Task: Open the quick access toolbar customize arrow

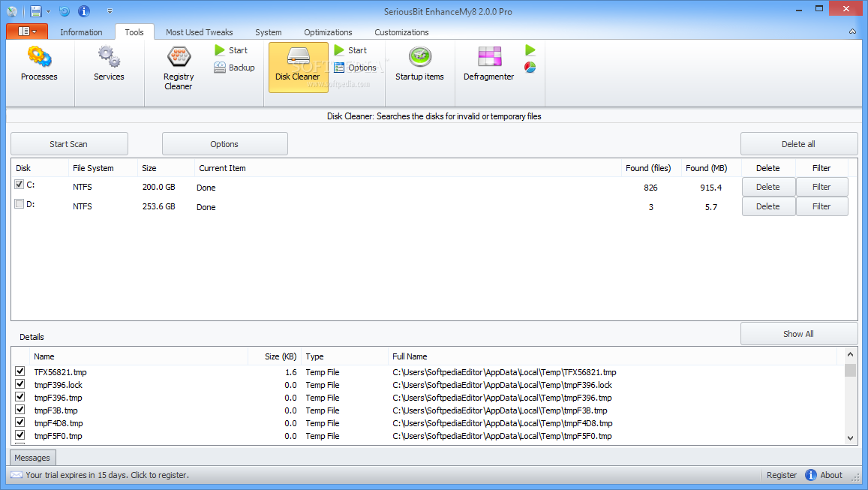Action: tap(110, 11)
